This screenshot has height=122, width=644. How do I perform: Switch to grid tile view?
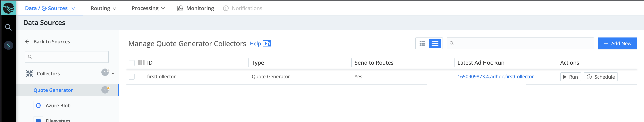click(422, 44)
